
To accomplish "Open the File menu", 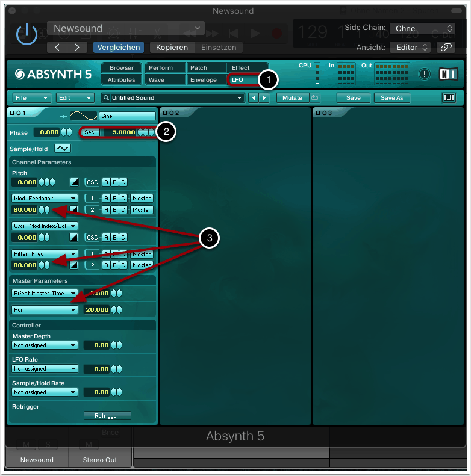I will pos(31,97).
